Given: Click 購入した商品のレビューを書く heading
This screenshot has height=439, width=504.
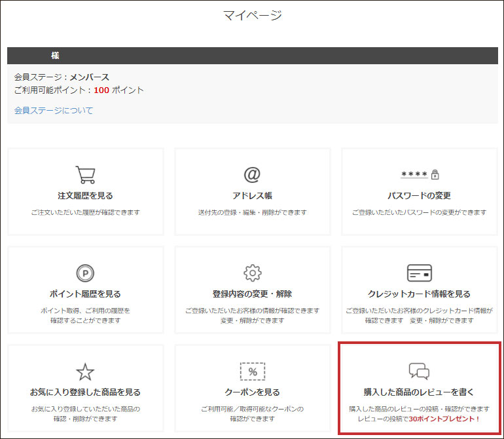Looking at the screenshot, I should point(420,392).
